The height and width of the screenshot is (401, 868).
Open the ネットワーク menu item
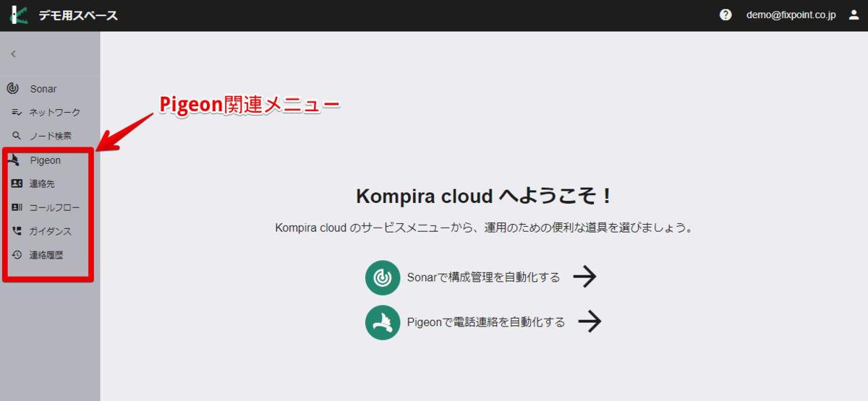(x=54, y=112)
